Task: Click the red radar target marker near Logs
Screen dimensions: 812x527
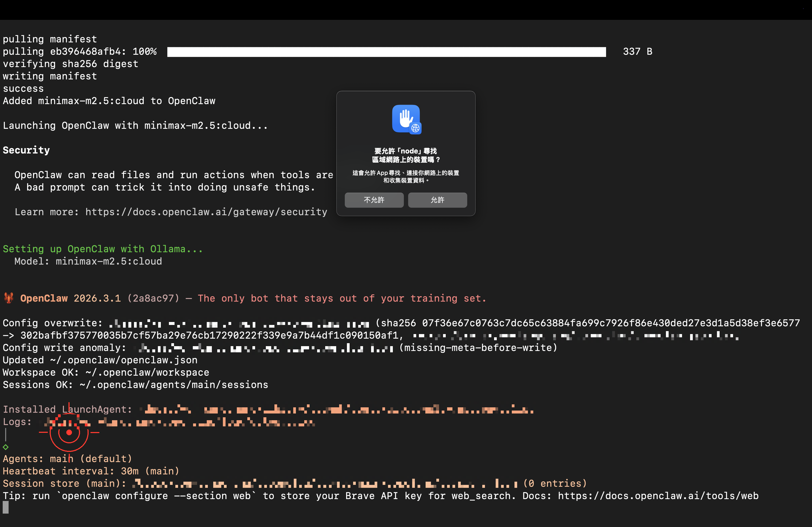Action: [x=69, y=432]
